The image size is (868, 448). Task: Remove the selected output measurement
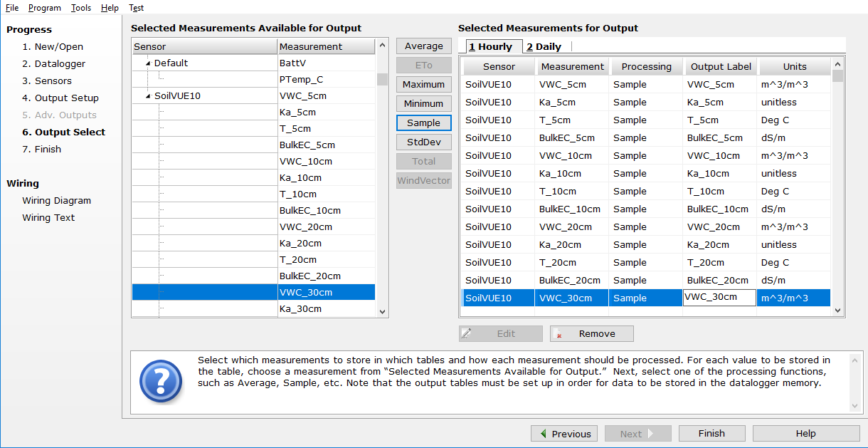[591, 333]
